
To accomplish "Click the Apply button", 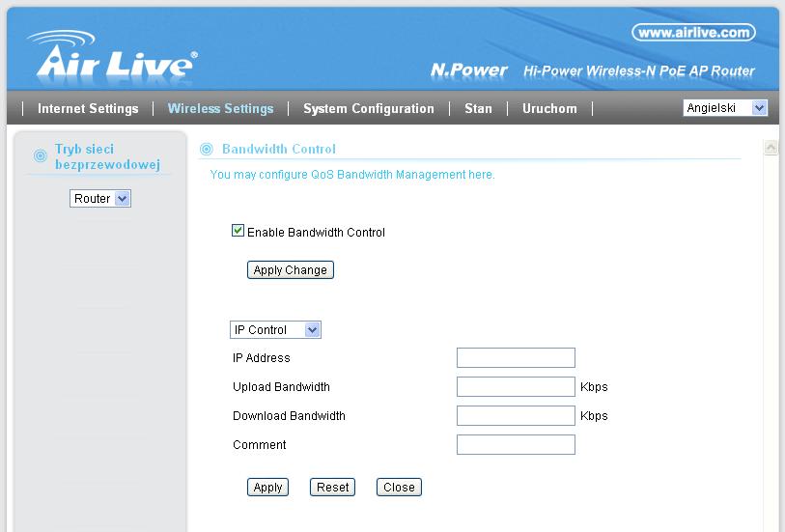I will click(x=267, y=488).
